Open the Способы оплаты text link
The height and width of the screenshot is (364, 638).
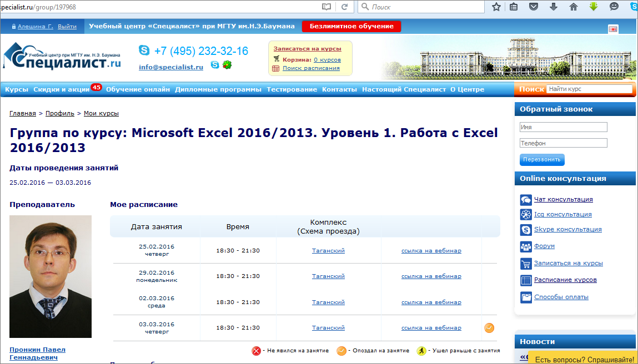click(561, 297)
